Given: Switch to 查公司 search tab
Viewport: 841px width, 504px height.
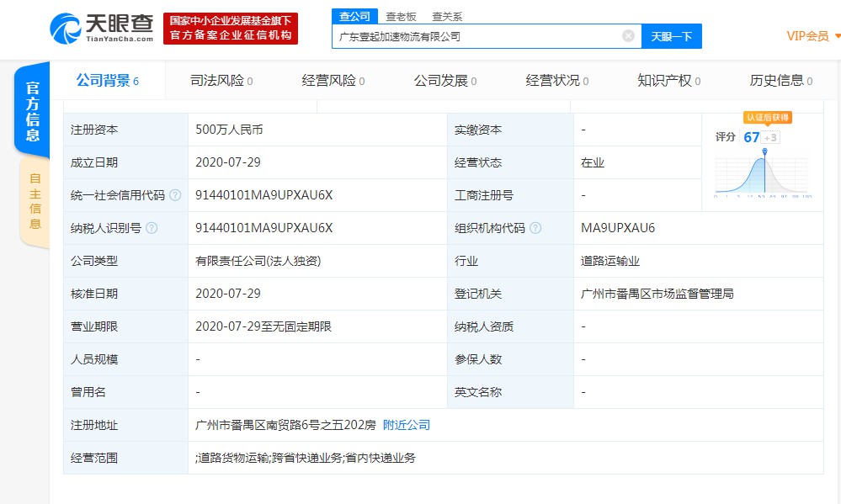Looking at the screenshot, I should [354, 16].
